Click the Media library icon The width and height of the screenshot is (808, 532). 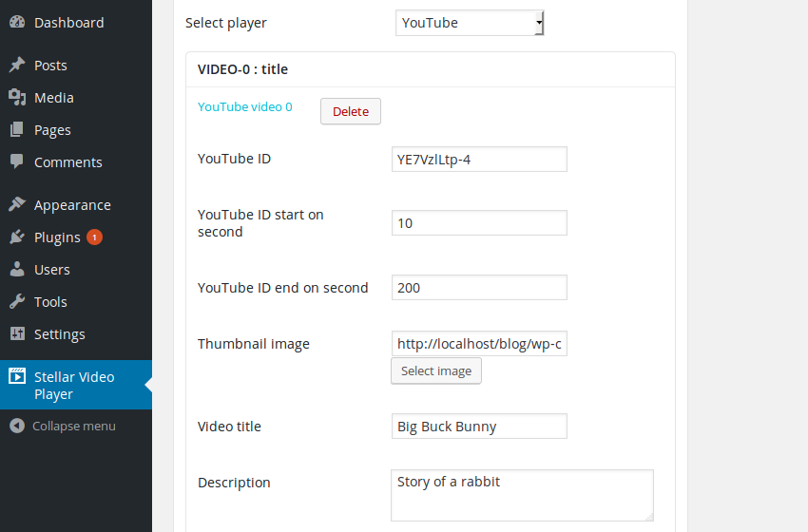(x=17, y=97)
